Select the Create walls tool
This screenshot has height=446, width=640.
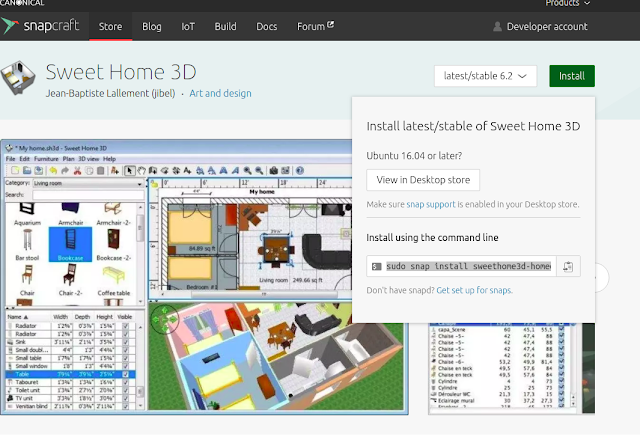153,171
